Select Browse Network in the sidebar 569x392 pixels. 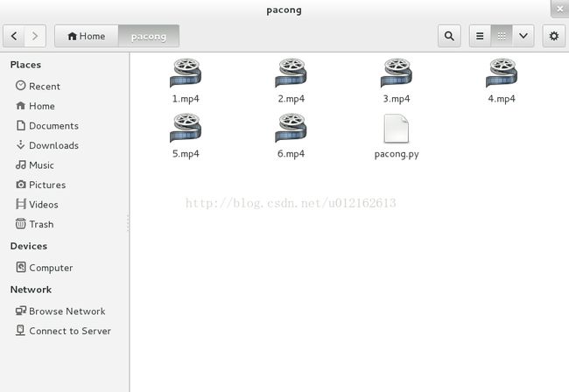tap(64, 311)
